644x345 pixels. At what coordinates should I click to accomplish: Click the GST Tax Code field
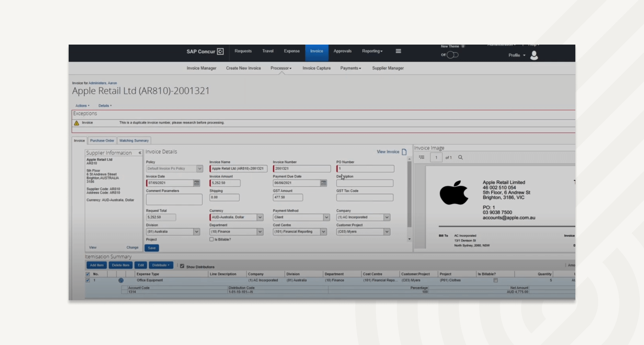(365, 198)
